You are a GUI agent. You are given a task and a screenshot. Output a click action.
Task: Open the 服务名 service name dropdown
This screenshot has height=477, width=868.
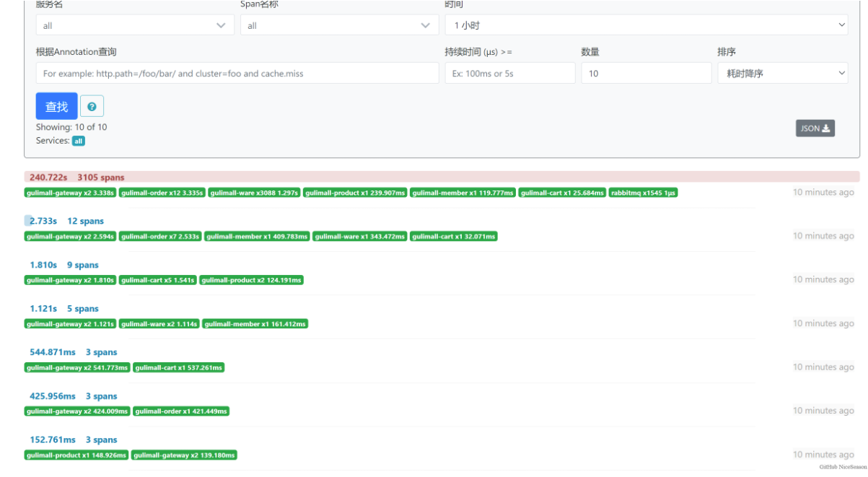tap(135, 25)
